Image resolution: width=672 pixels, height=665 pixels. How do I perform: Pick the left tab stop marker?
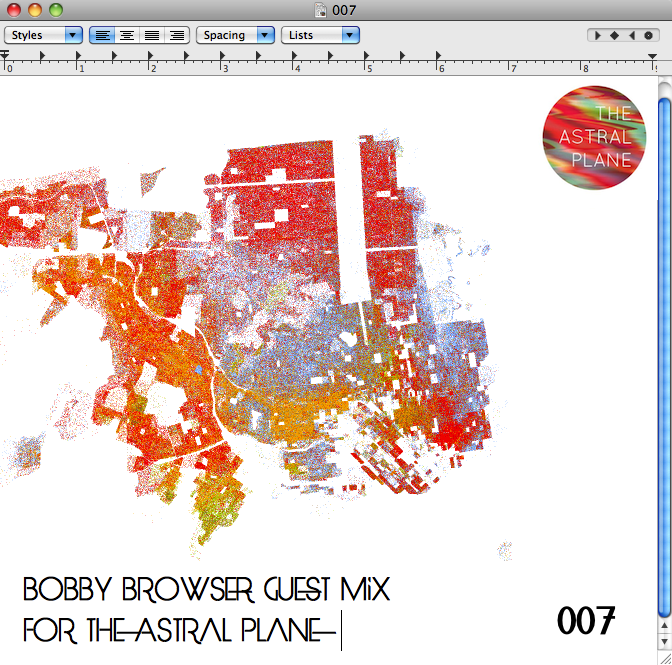tap(598, 35)
